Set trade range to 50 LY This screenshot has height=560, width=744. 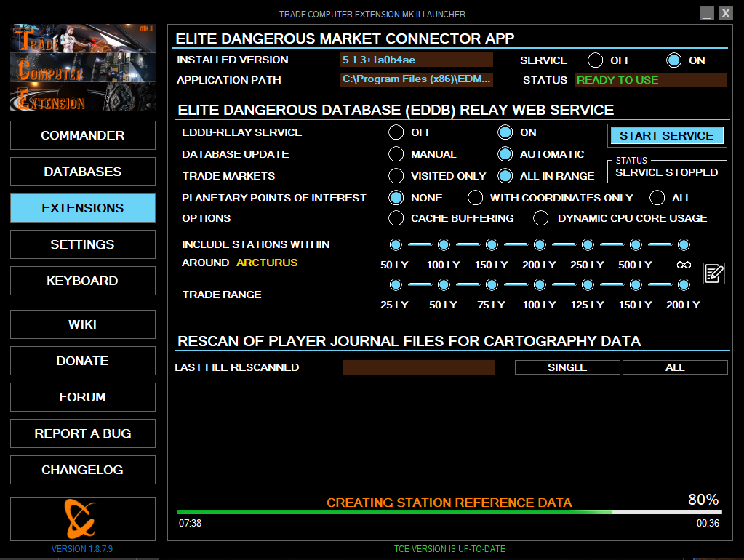pos(444,285)
